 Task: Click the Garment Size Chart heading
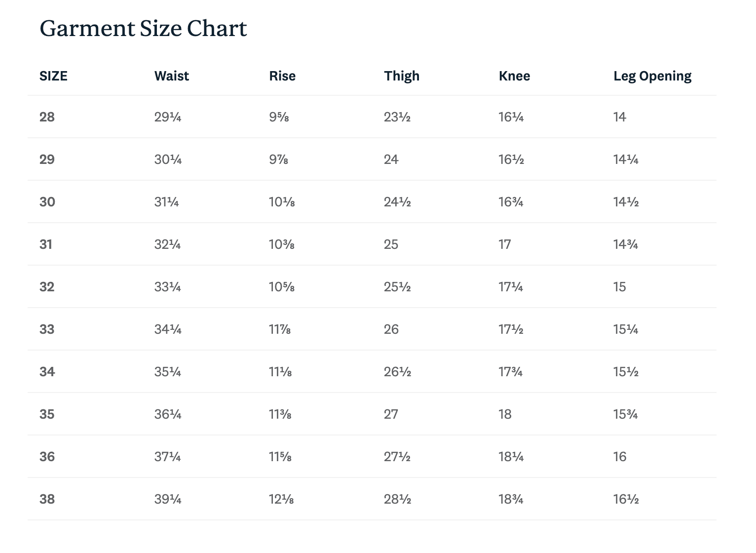[x=143, y=29]
